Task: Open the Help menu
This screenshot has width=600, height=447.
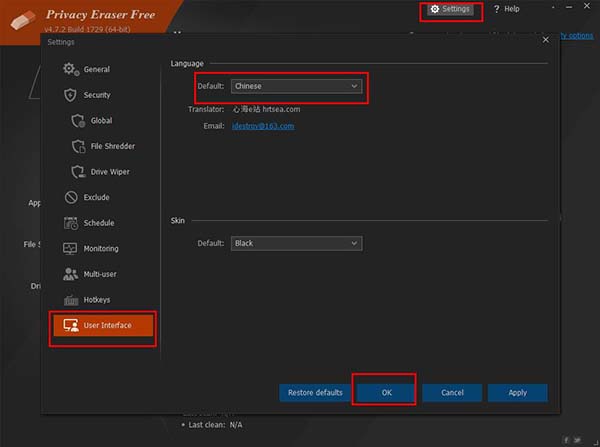Action: pos(506,9)
